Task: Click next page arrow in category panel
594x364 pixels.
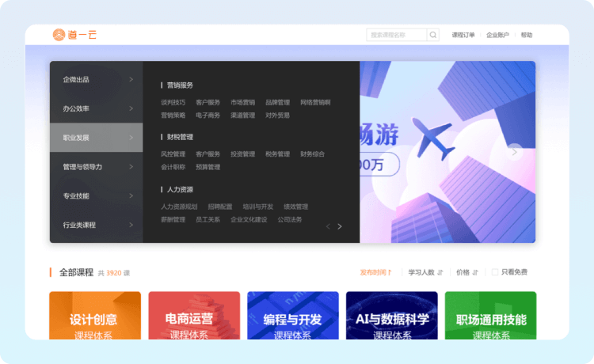Action: click(340, 227)
